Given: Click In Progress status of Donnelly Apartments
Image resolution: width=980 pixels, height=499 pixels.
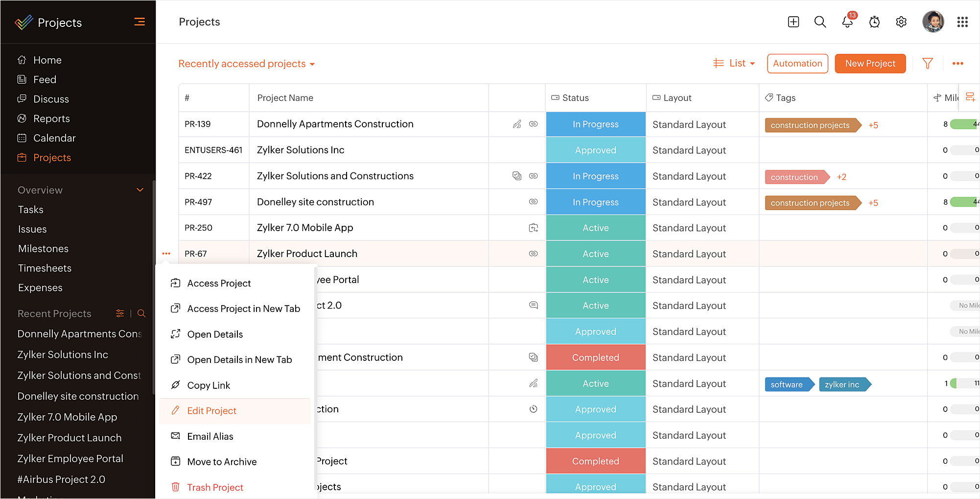Looking at the screenshot, I should (595, 124).
